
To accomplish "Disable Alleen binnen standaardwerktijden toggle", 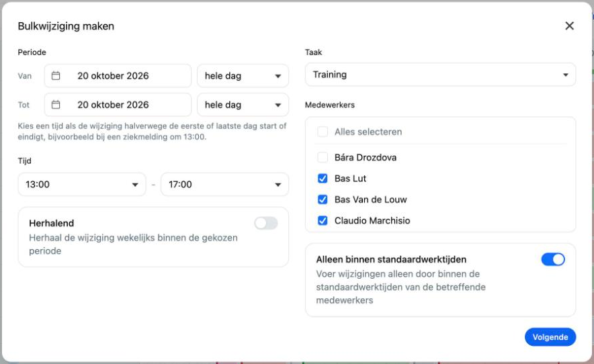I will (x=553, y=259).
